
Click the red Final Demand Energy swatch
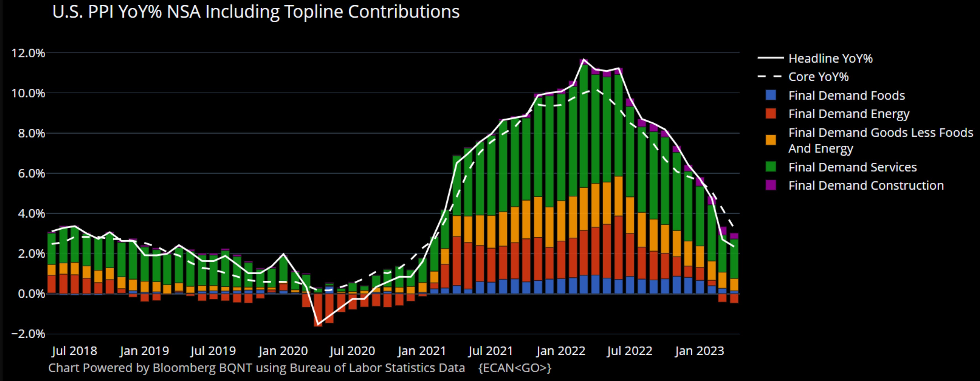pyautogui.click(x=770, y=114)
